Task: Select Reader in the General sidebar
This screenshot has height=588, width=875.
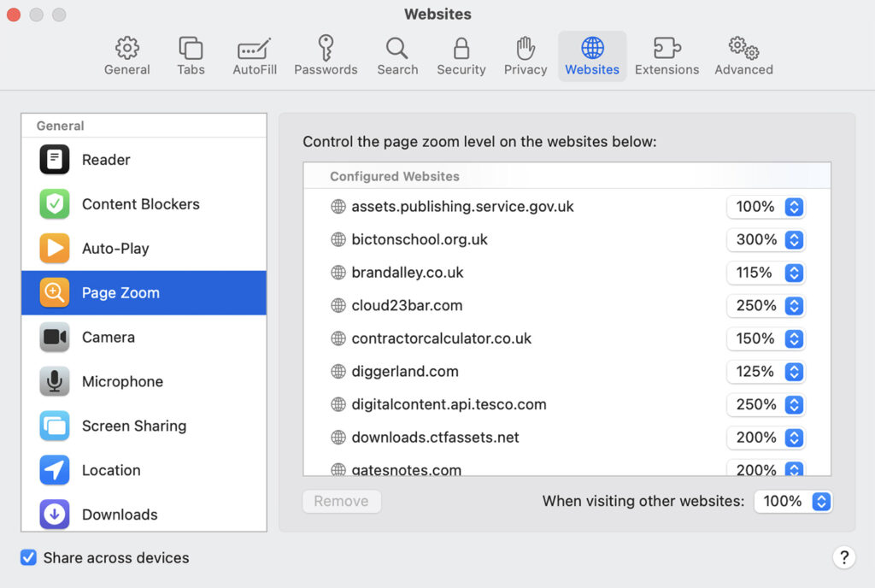Action: pyautogui.click(x=104, y=160)
